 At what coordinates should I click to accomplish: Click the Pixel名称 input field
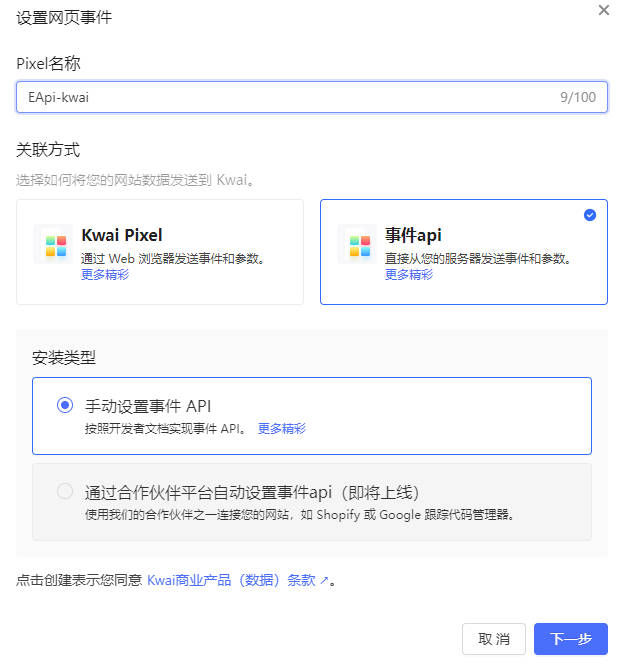click(280, 97)
